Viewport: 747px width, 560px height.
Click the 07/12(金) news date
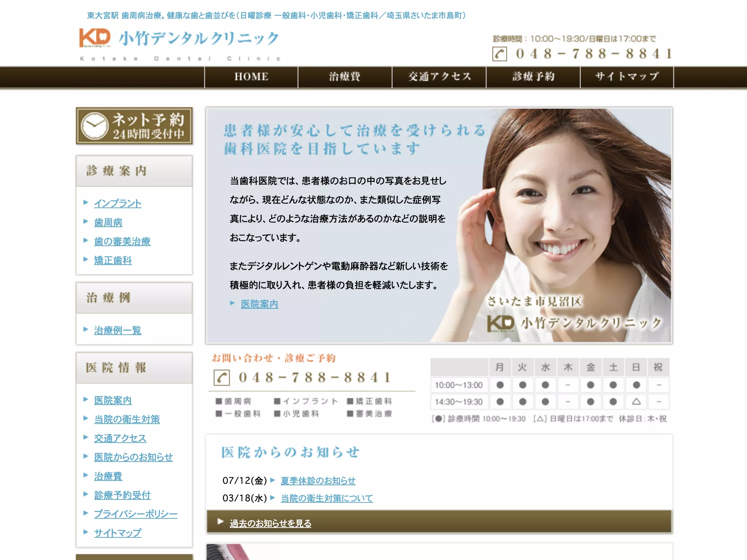pyautogui.click(x=245, y=481)
